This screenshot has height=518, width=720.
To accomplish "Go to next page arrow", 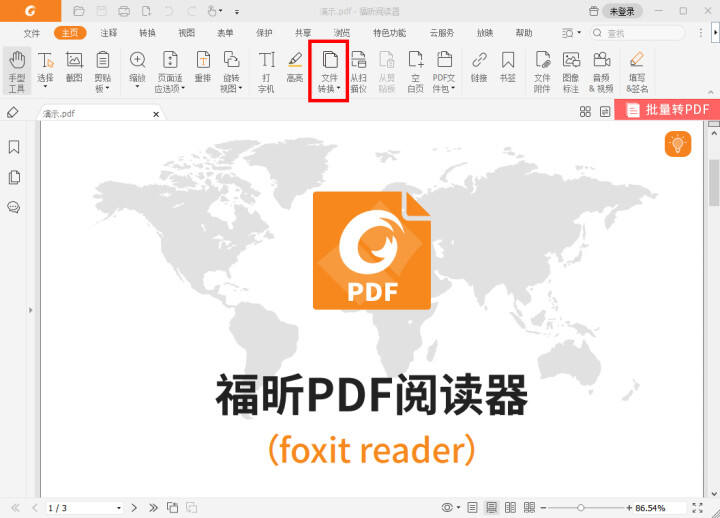I will coord(134,507).
